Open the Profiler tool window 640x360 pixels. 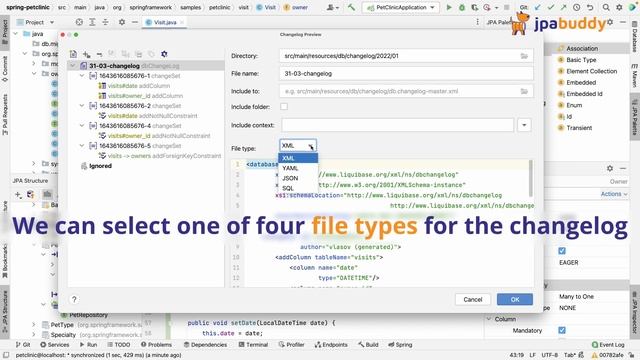coord(291,345)
